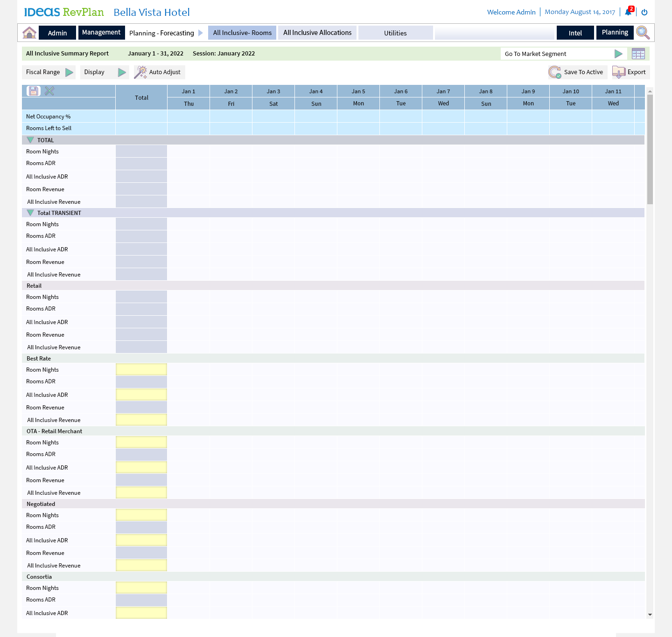
Task: Open the calendar grid view icon
Action: (x=638, y=54)
